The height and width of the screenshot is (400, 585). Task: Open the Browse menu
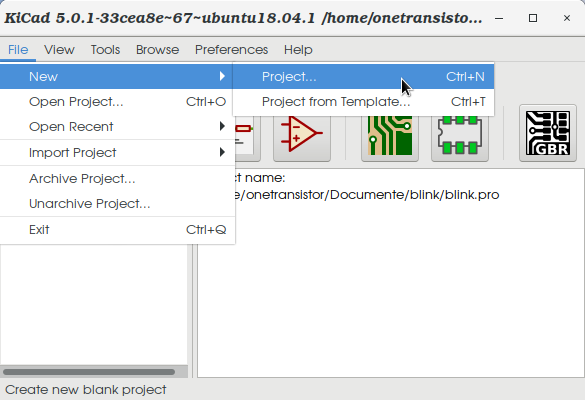point(157,50)
